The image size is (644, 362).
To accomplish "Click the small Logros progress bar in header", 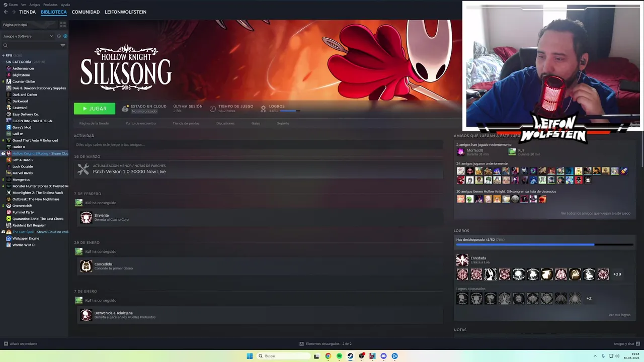I will tap(290, 111).
